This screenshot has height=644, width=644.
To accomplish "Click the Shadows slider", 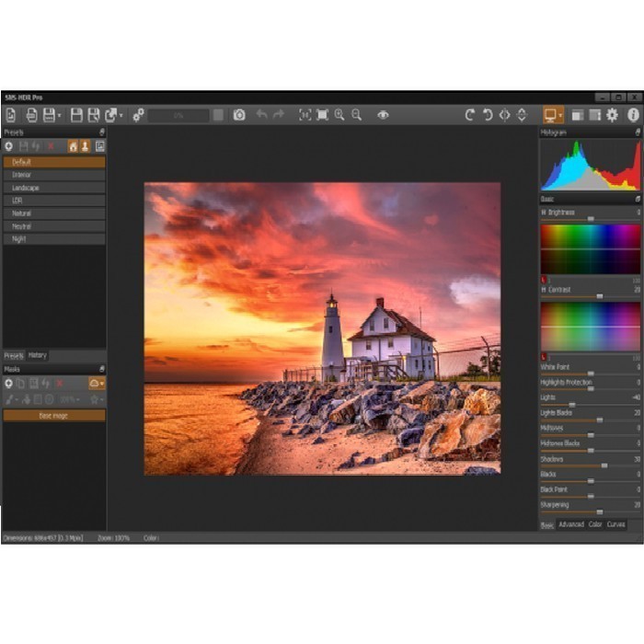I will 591,466.
